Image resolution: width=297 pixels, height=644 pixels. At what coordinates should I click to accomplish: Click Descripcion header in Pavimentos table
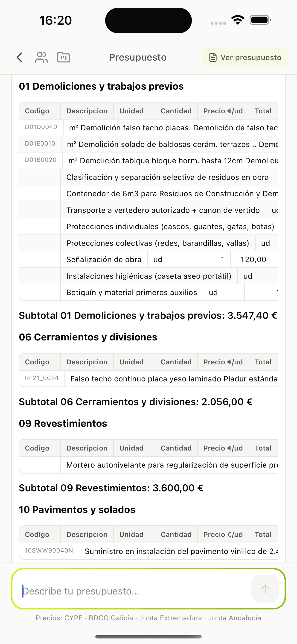tap(87, 534)
